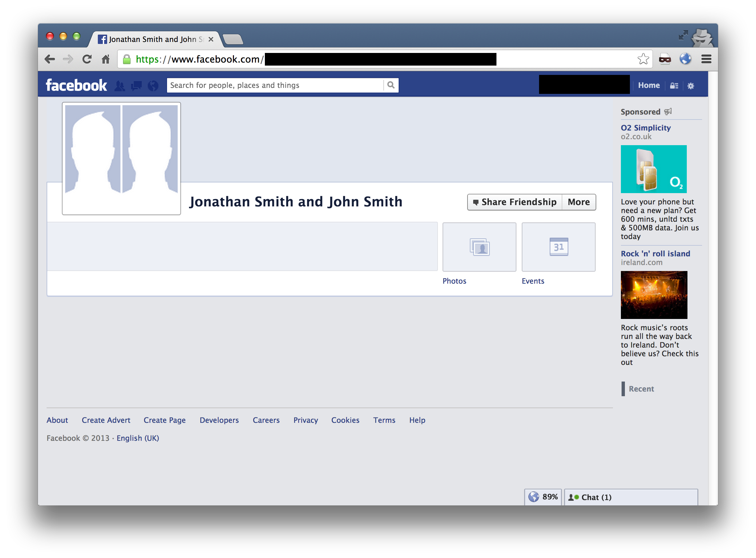Viewport: 756px width, 558px height.
Task: Click the Events link label
Action: click(533, 281)
